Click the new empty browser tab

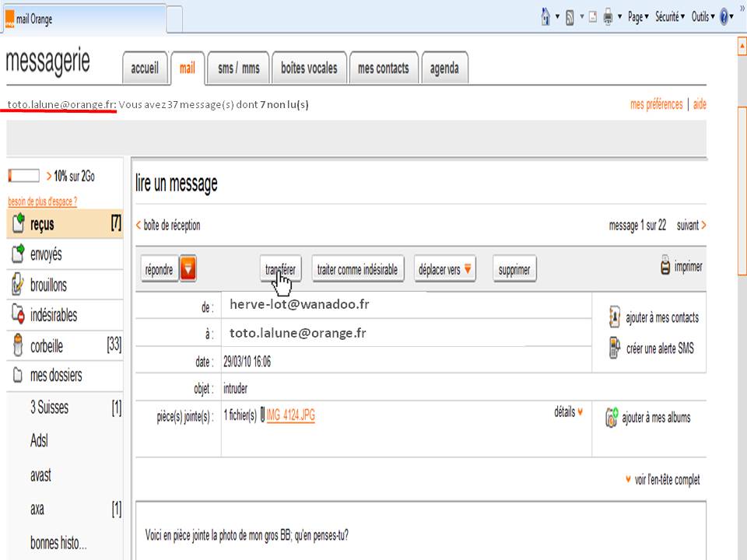tap(174, 19)
